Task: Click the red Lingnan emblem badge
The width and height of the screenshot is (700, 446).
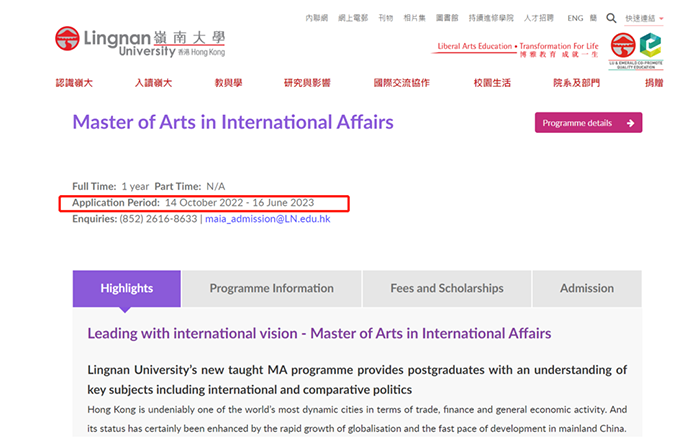Action: pos(622,46)
